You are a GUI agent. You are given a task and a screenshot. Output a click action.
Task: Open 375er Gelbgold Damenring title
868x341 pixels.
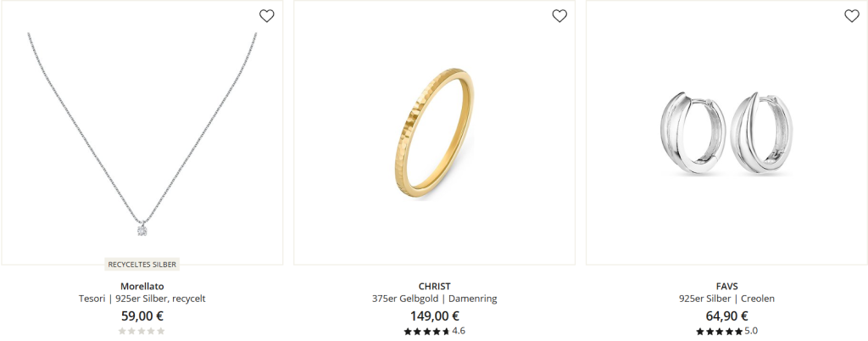click(x=435, y=299)
